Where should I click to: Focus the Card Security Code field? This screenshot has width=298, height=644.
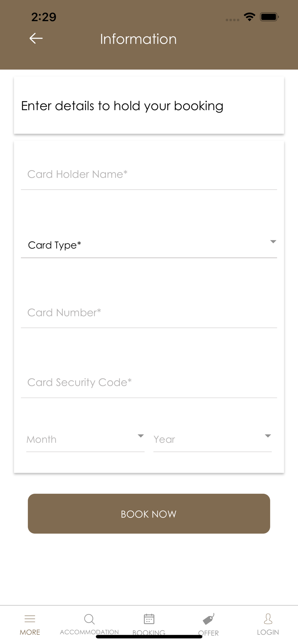[148, 383]
